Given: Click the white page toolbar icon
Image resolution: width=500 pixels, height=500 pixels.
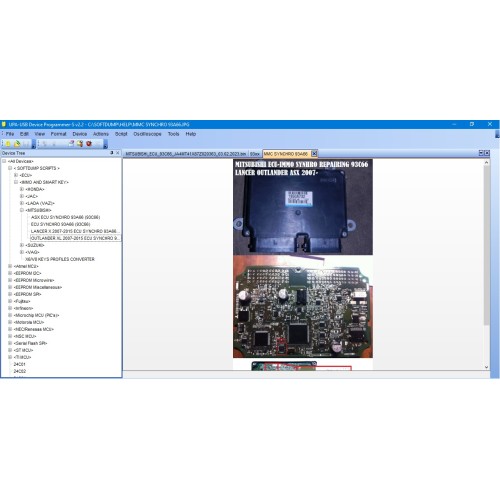Looking at the screenshot, I should 71,144.
